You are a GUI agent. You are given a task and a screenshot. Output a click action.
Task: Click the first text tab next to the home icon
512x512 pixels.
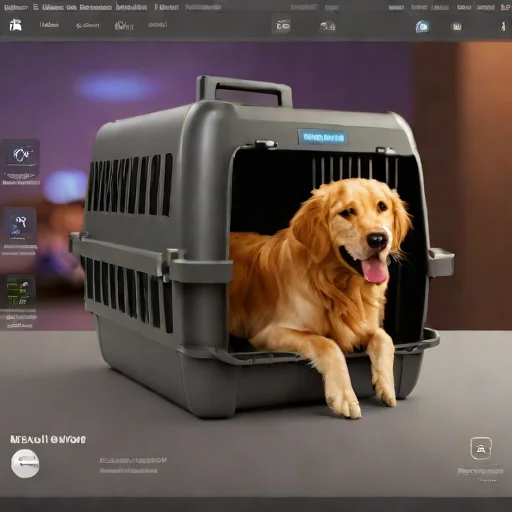coord(49,25)
